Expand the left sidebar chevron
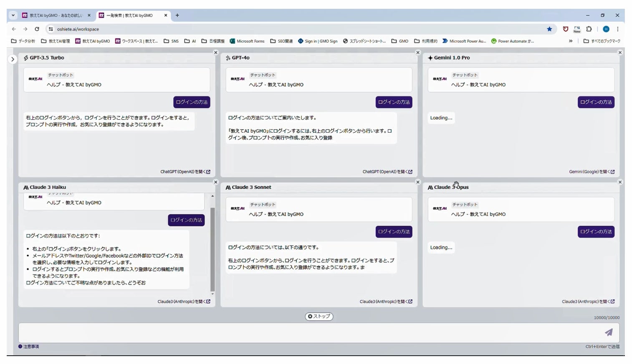 (x=13, y=59)
